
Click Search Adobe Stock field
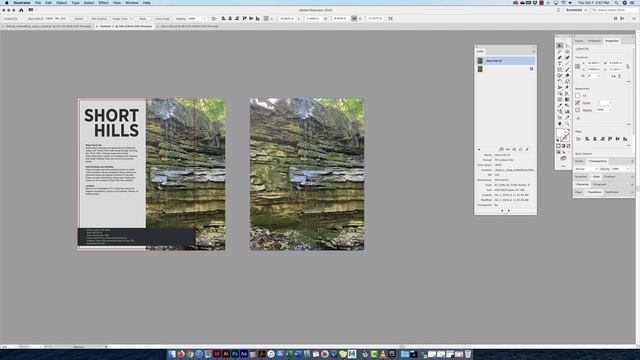pyautogui.click(x=615, y=10)
